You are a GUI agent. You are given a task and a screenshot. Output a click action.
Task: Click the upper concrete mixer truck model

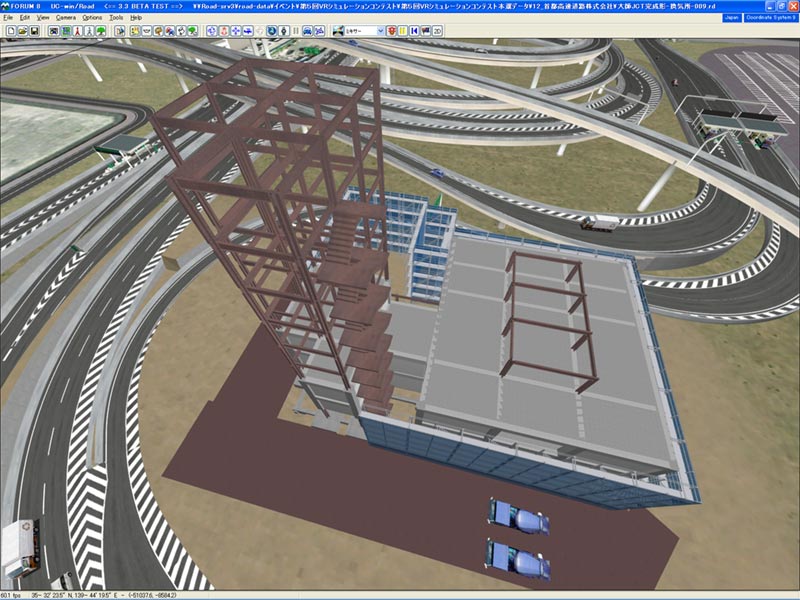[x=518, y=516]
